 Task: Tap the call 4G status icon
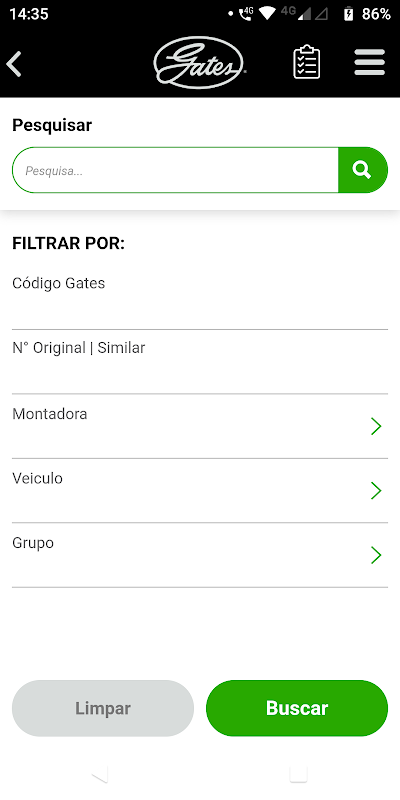click(x=245, y=14)
